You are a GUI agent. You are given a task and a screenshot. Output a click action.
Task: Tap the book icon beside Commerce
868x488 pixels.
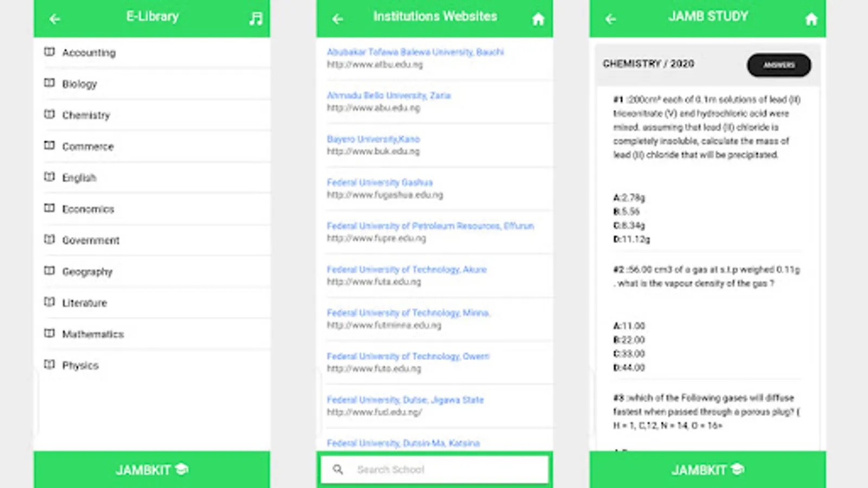(49, 145)
